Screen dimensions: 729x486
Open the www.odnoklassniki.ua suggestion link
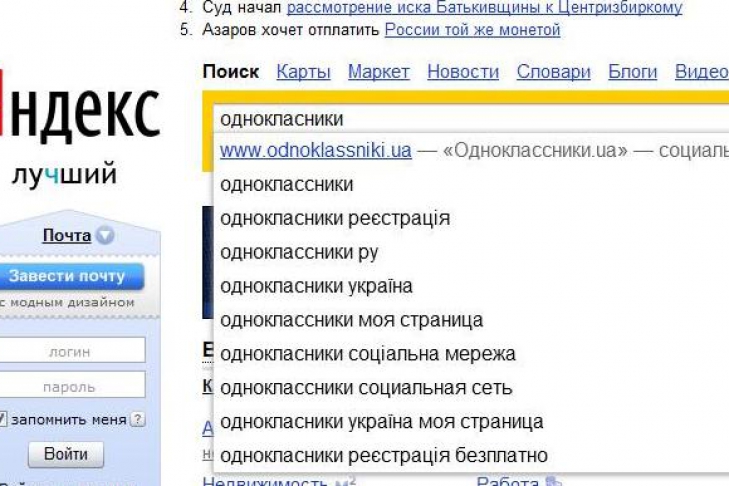[x=315, y=151]
